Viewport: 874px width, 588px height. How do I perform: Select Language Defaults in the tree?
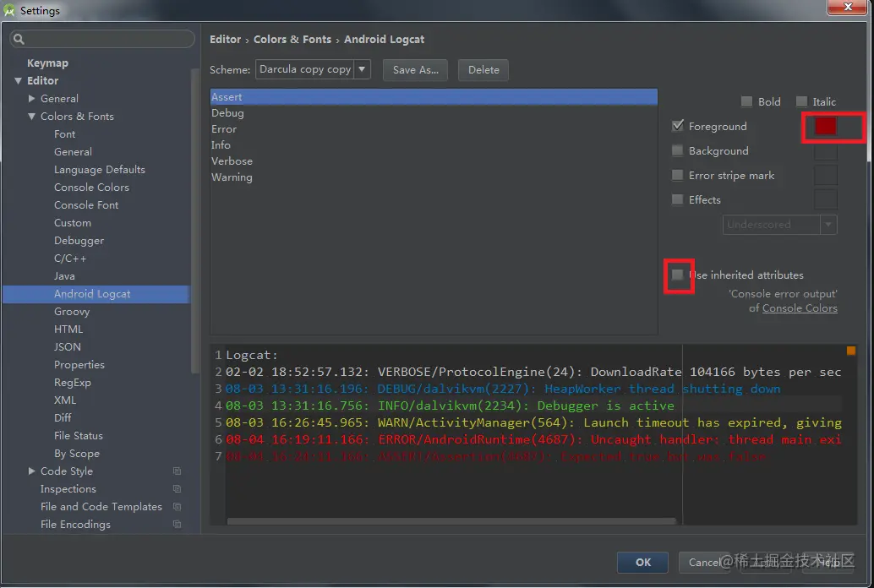click(x=99, y=170)
